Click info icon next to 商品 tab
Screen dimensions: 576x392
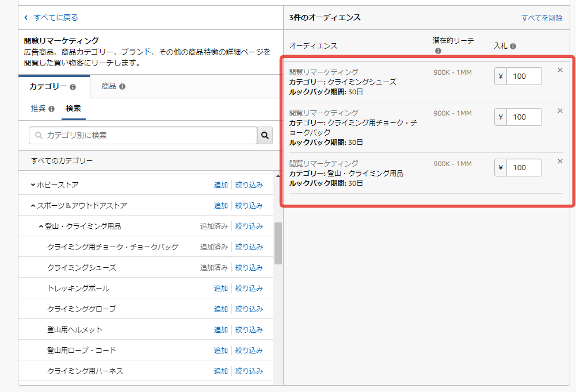click(122, 87)
